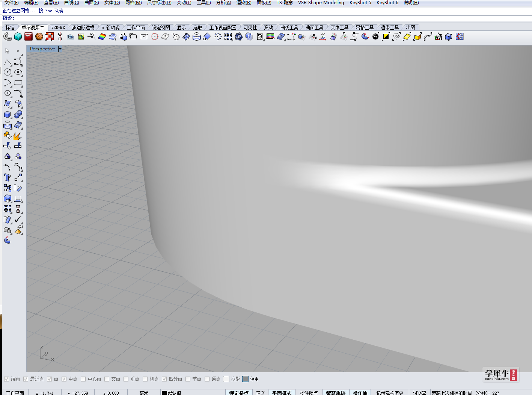
Task: Switch to the 多边形建模 toolbar tab
Action: 83,27
